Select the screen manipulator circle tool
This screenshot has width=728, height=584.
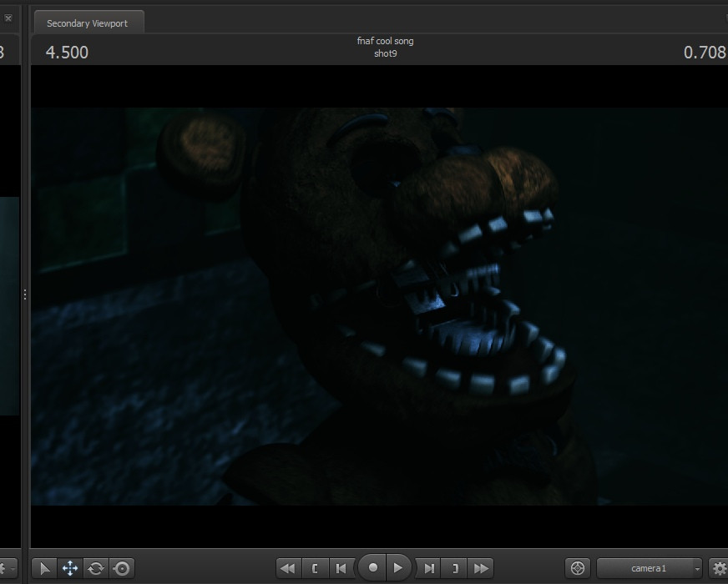click(x=122, y=568)
